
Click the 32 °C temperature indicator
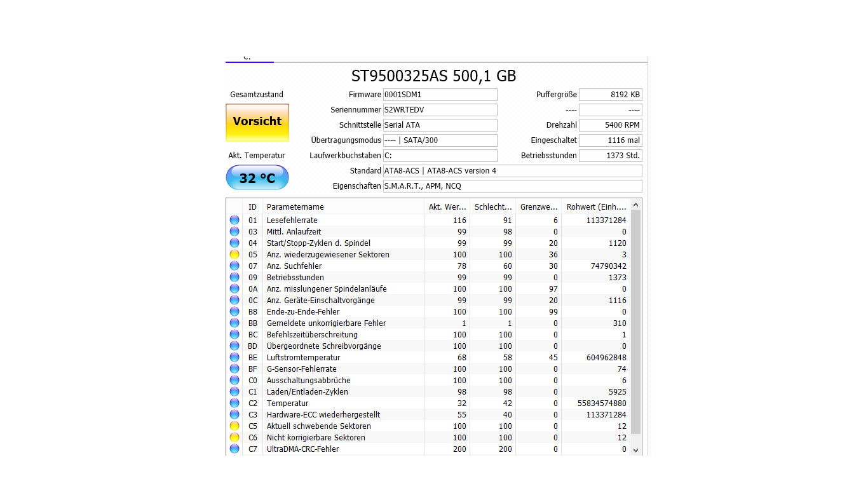(257, 178)
